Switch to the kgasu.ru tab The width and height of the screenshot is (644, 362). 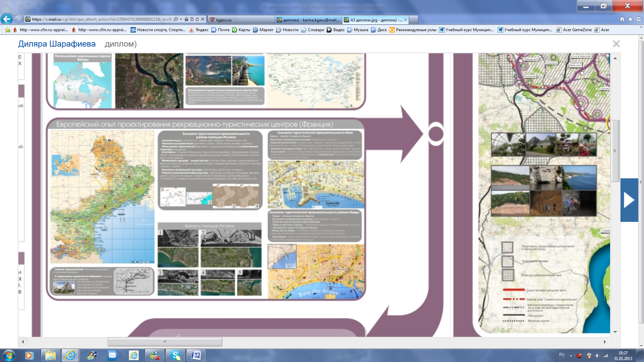click(x=241, y=20)
